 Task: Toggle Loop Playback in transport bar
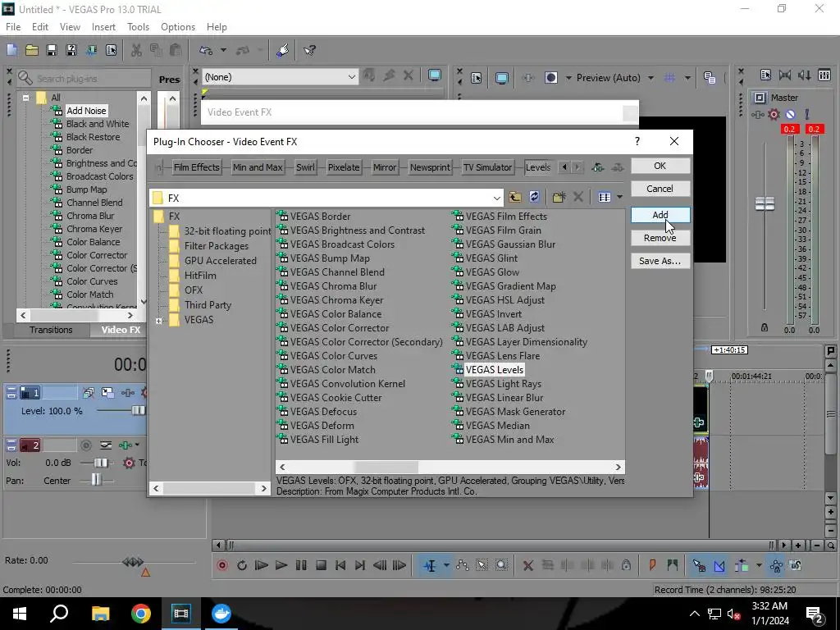(242, 565)
